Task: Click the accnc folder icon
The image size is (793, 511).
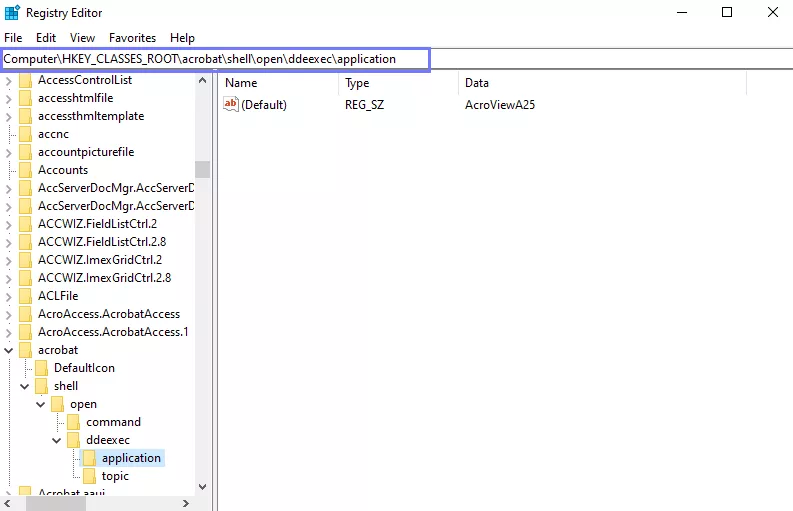Action: point(25,134)
